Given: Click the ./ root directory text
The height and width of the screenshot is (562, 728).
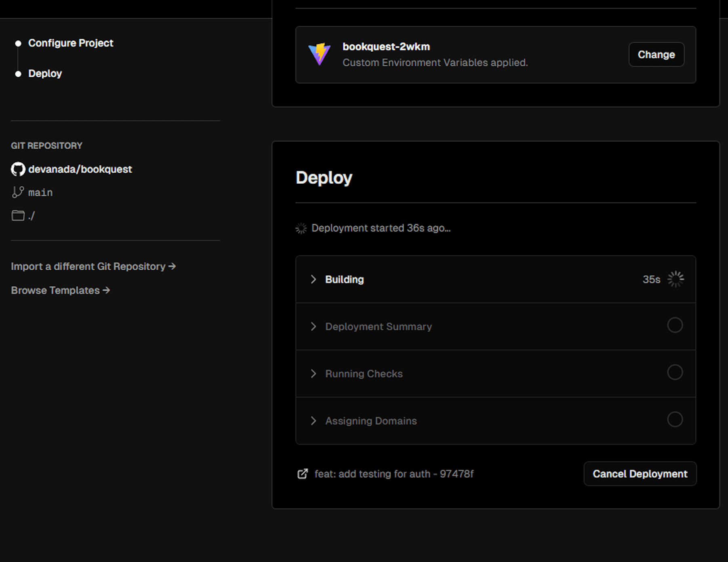Looking at the screenshot, I should coord(32,216).
